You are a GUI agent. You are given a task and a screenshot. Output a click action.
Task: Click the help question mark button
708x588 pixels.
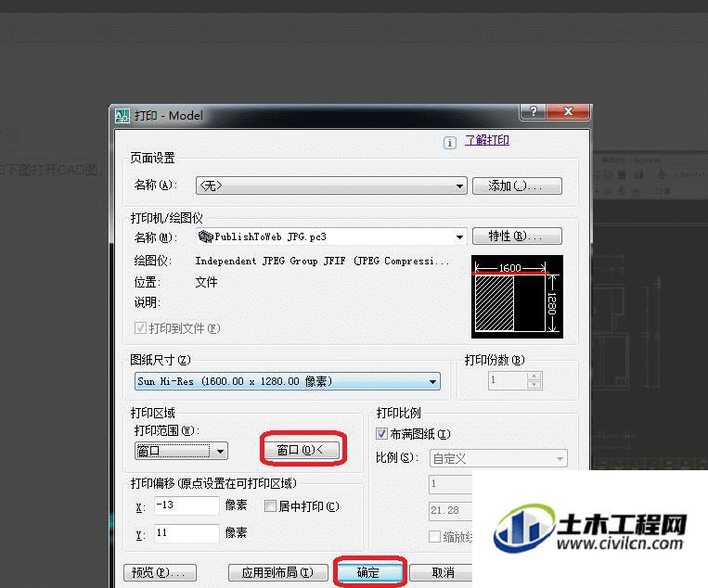click(x=534, y=111)
